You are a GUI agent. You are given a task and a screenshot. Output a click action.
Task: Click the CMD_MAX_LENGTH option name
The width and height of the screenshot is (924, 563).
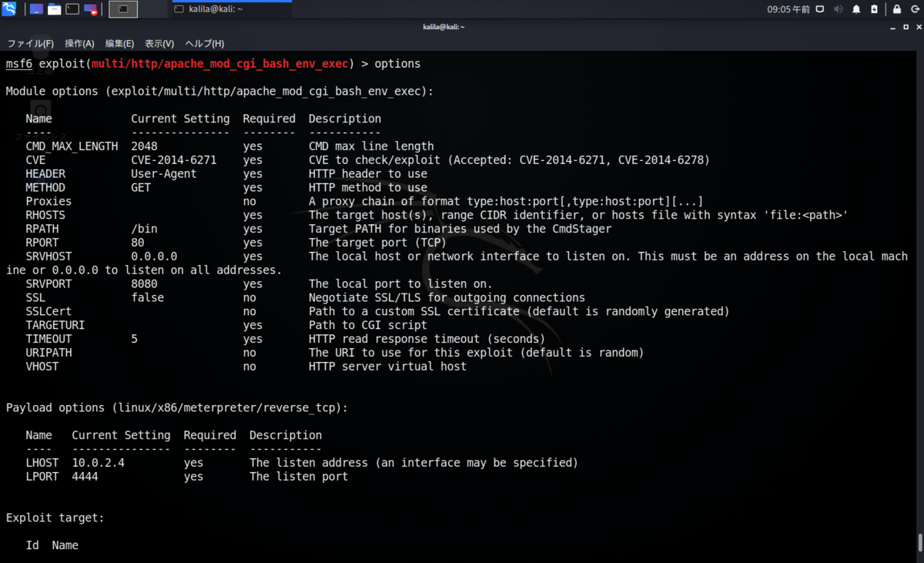(x=72, y=146)
